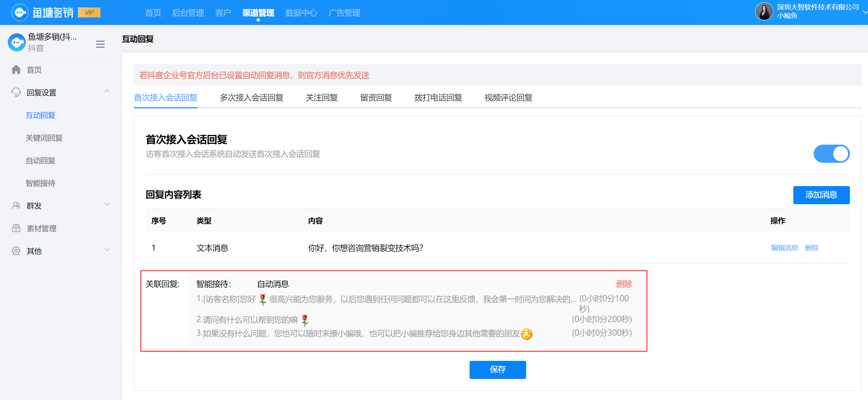868x400 pixels.
Task: Click the 回复设置 chat bubble icon
Action: 16,92
